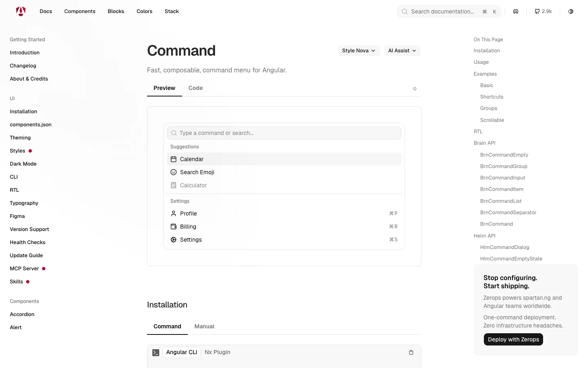Choose the Angular CLI tab

[182, 352]
